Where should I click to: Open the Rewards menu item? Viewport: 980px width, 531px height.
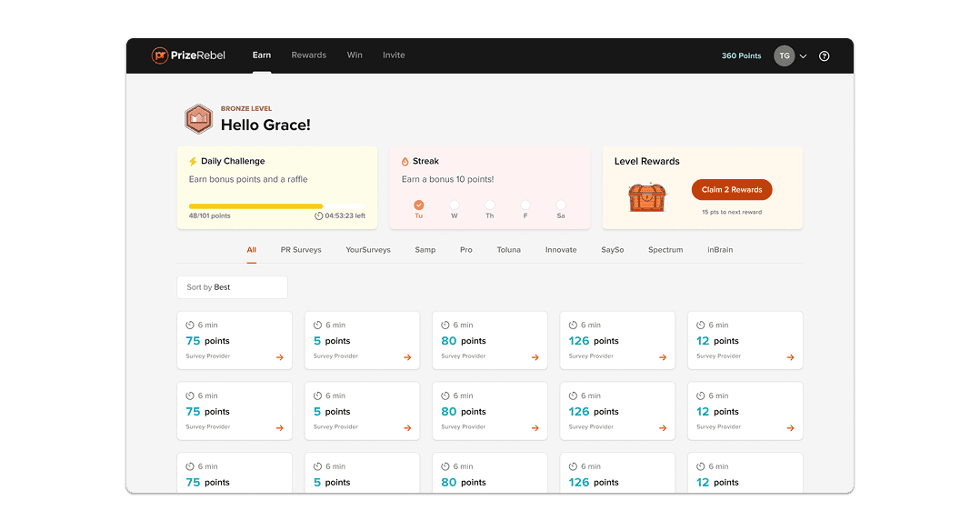click(309, 55)
